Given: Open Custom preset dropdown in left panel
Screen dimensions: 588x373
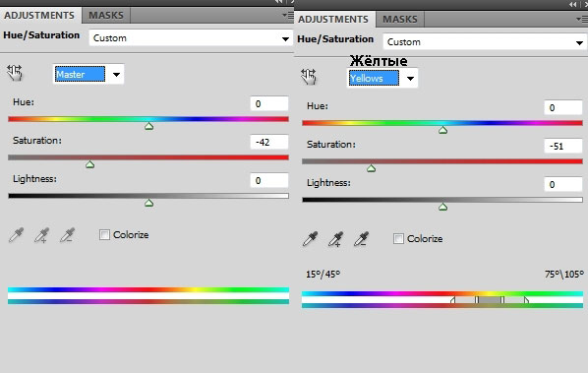Looking at the screenshot, I should [191, 38].
